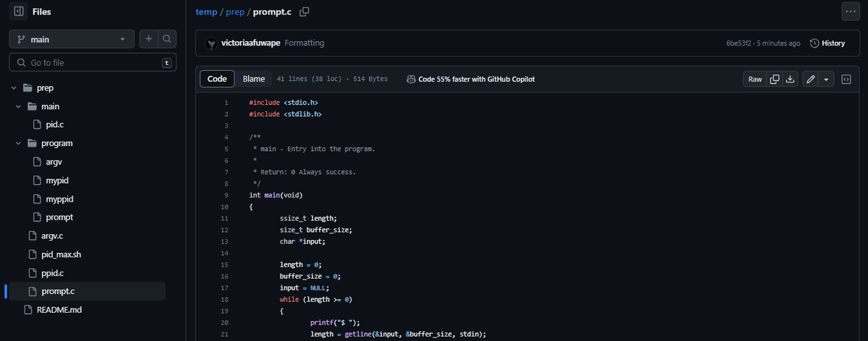This screenshot has height=341, width=868.
Task: Click 'while (length >= 0)' code line
Action: 315,299
